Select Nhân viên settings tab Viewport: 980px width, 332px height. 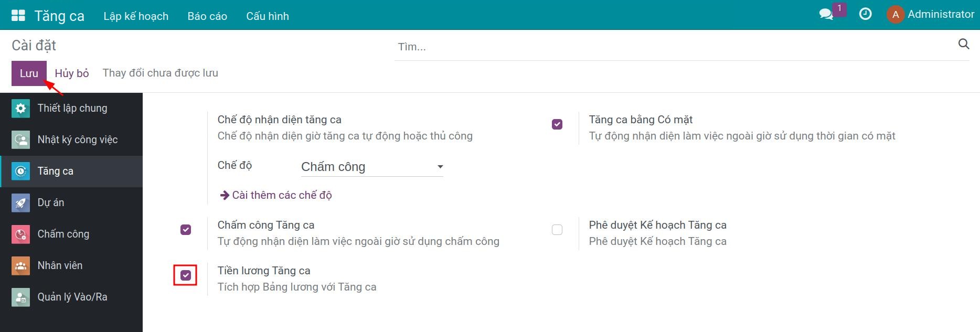(71, 266)
